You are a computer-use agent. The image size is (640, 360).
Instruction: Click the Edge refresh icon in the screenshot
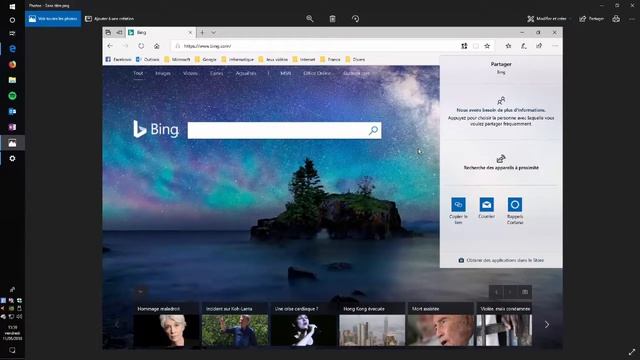pyautogui.click(x=141, y=46)
